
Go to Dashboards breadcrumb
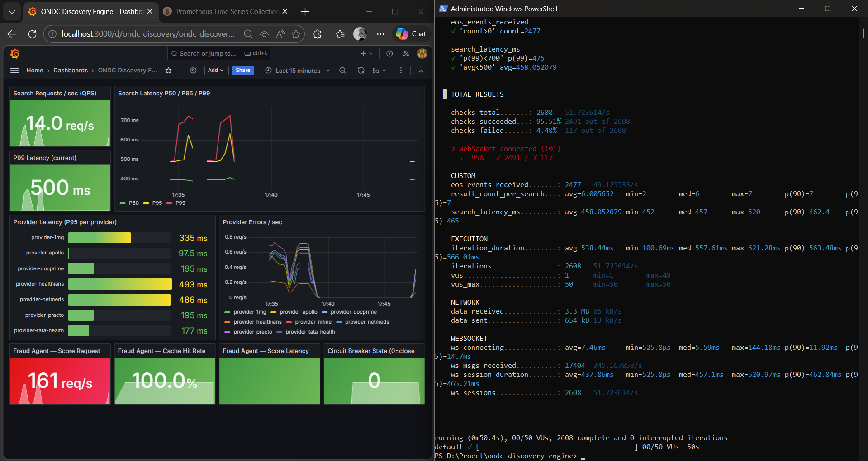tap(71, 71)
